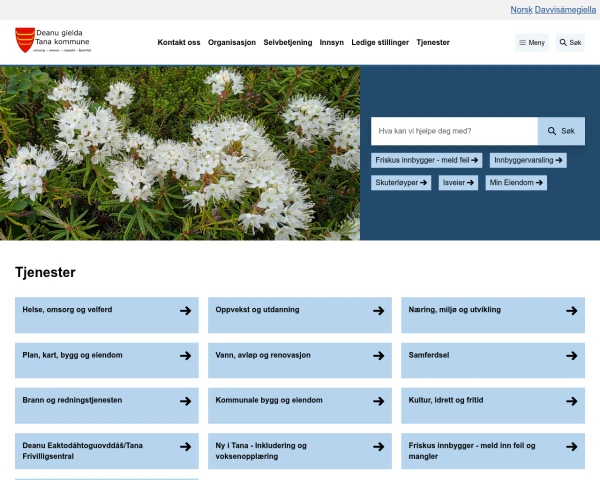Click the magnifier Søk icon in the header
The image size is (600, 480).
pyautogui.click(x=563, y=42)
